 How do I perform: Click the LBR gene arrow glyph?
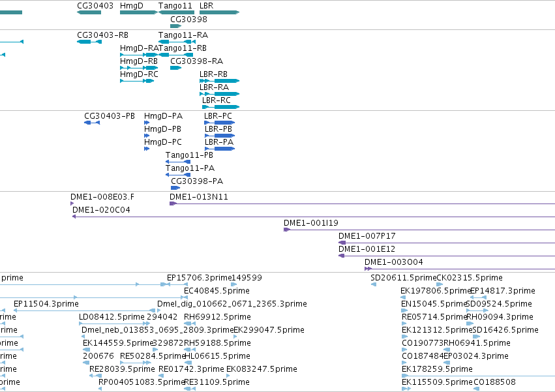coord(219,12)
